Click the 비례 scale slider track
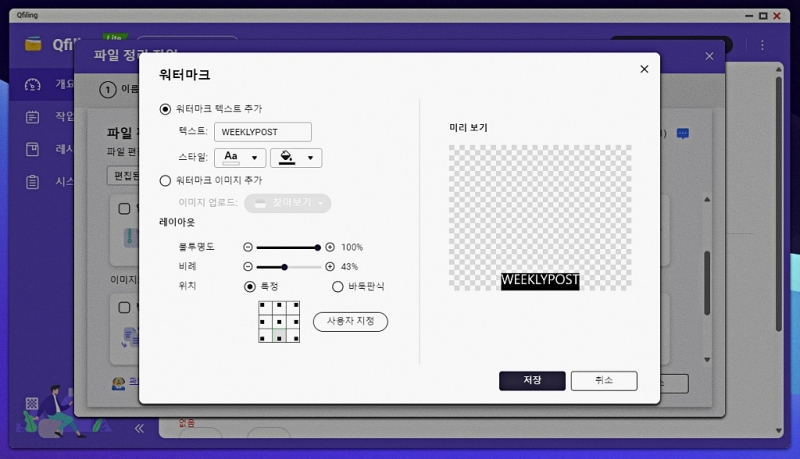800x459 pixels. (x=300, y=267)
